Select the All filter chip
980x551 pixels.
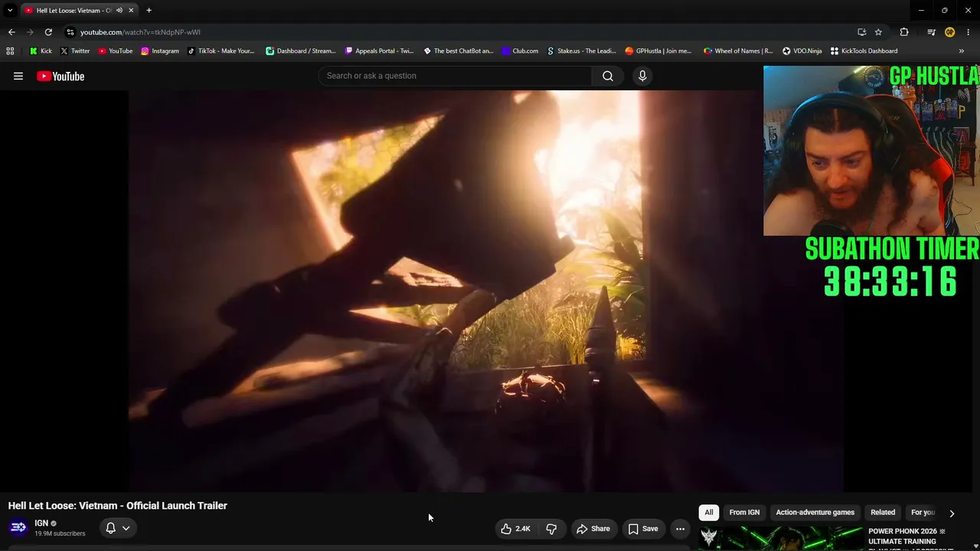tap(709, 513)
